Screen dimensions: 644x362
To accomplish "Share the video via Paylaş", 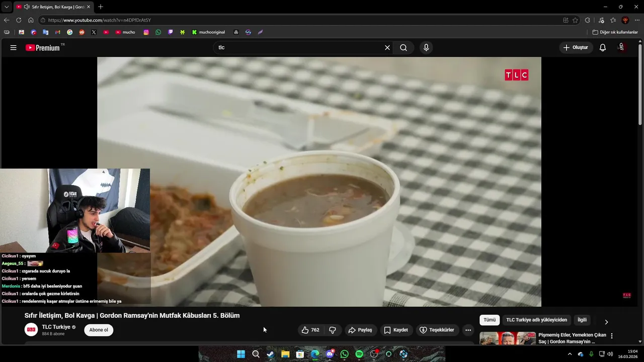I will pos(360,330).
